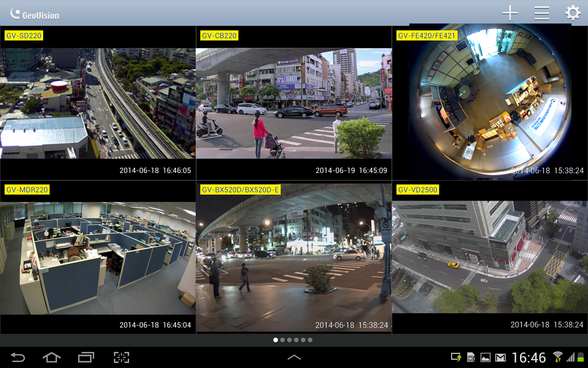The height and width of the screenshot is (368, 588).
Task: Tap the Wi-Fi status icon
Action: [x=558, y=356]
